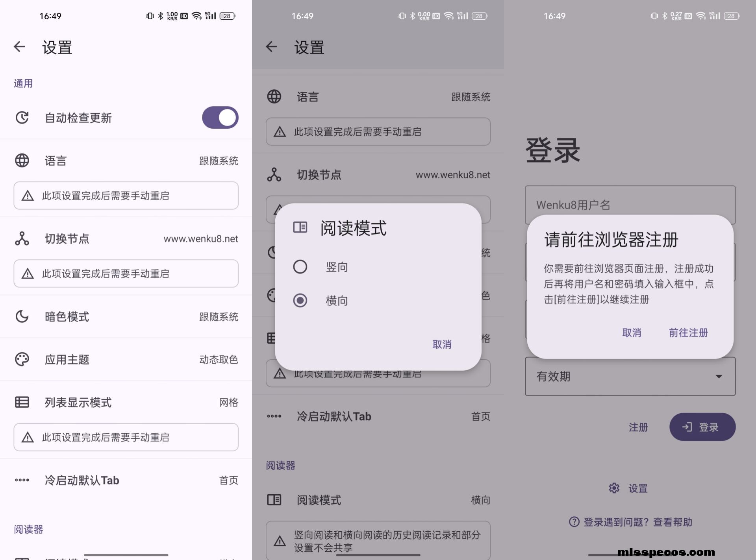Image resolution: width=756 pixels, height=560 pixels.
Task: Open the 暗色模式 跟随系统 selector
Action: 218,317
